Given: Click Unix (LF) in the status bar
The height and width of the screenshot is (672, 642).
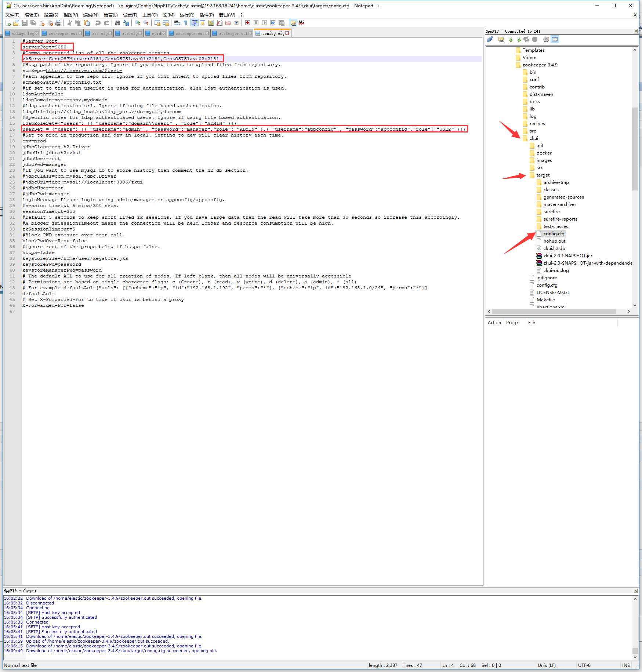Looking at the screenshot, I should coord(547,665).
